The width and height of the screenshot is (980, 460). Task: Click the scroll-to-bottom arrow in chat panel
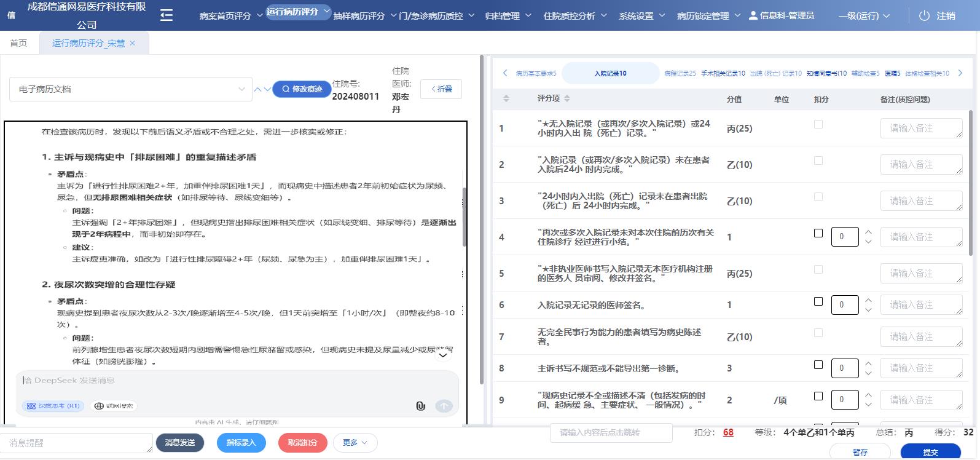coord(443,354)
